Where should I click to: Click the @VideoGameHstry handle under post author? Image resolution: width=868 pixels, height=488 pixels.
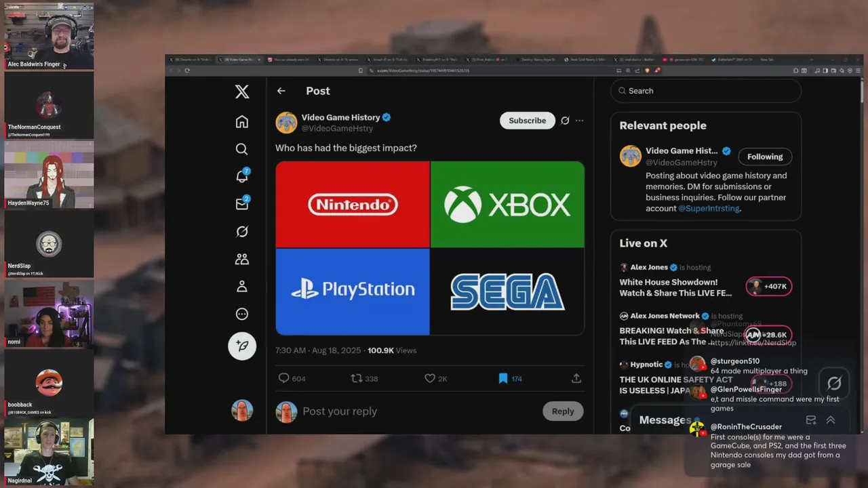tap(337, 128)
